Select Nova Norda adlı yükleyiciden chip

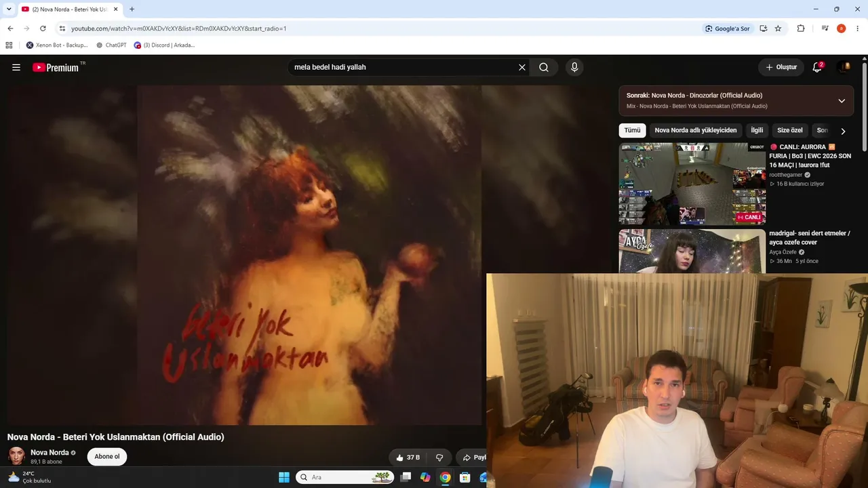point(696,130)
